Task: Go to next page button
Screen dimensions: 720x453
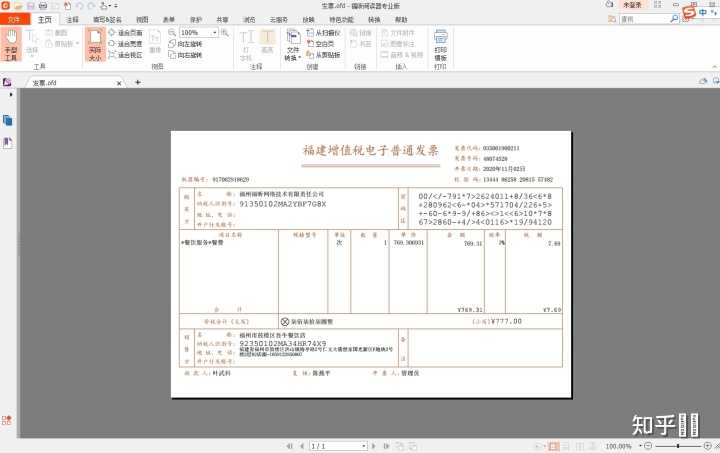Action: click(374, 446)
